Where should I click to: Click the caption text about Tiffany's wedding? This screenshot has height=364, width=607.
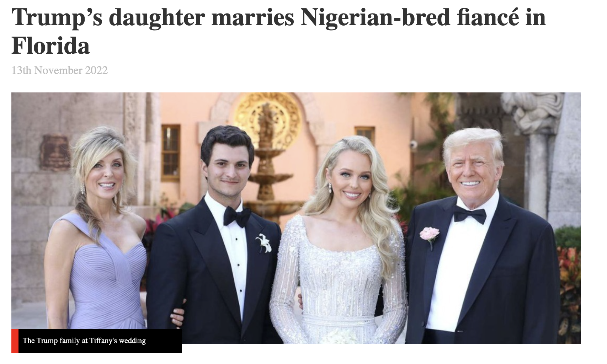click(x=84, y=341)
